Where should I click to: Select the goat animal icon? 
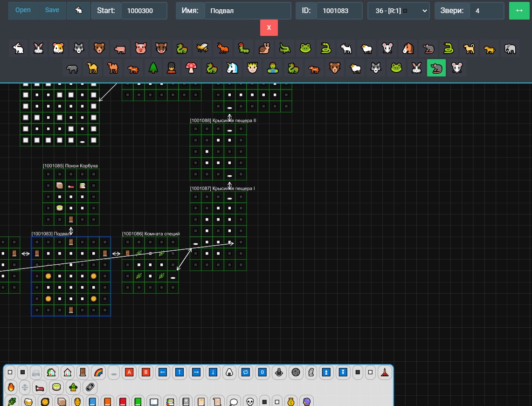(346, 48)
